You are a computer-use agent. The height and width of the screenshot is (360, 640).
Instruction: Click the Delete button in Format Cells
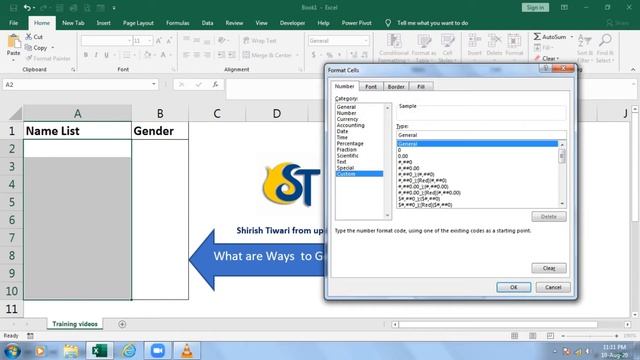(x=549, y=216)
